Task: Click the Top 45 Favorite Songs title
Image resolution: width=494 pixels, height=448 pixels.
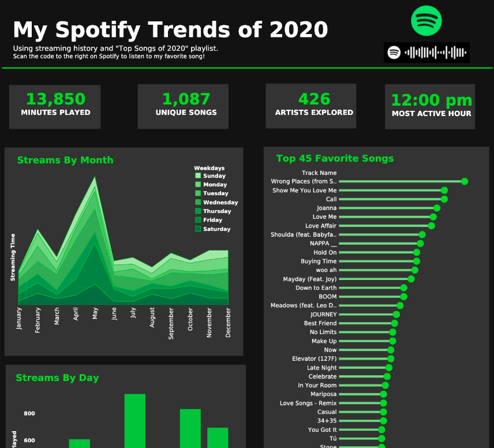Action: 335,159
